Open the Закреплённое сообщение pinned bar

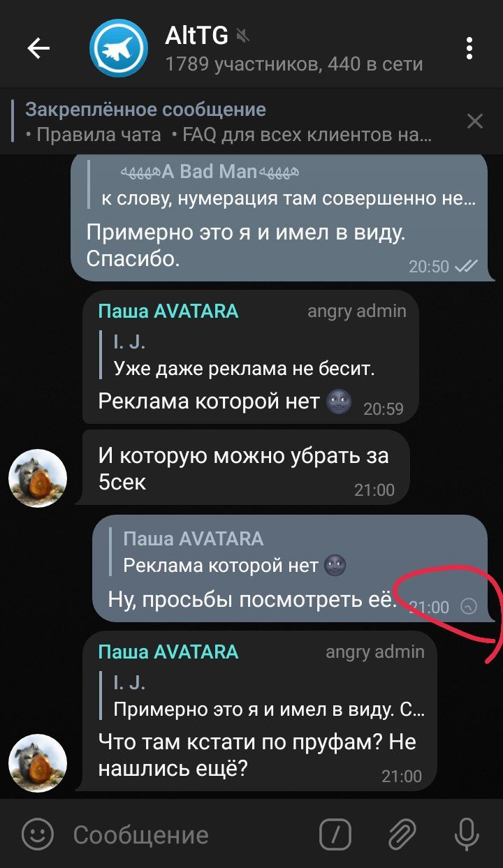click(231, 122)
